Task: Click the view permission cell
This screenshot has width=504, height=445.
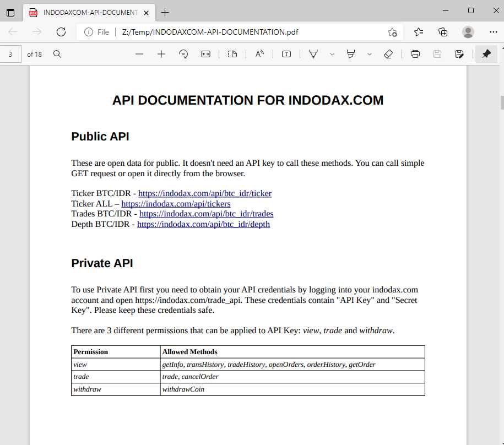Action: [116, 365]
